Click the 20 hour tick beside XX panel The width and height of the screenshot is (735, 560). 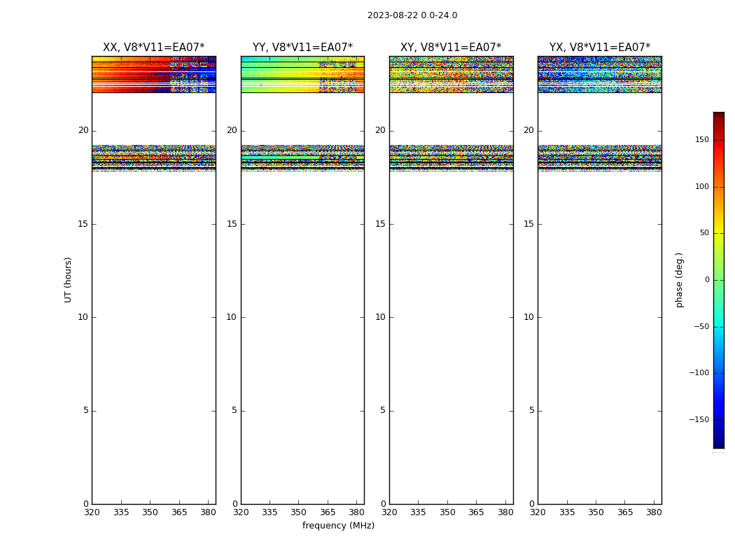[83, 130]
